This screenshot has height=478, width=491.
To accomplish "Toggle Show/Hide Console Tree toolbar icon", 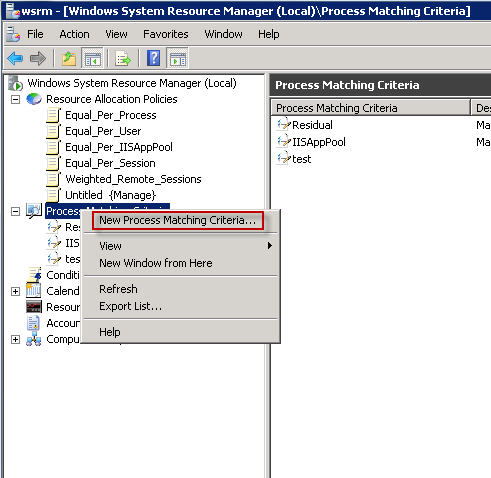I will (93, 59).
